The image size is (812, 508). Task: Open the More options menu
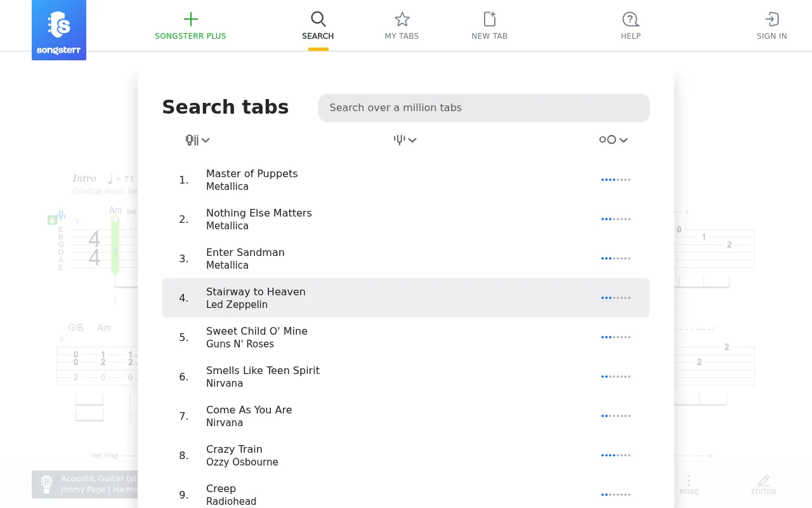tap(689, 485)
